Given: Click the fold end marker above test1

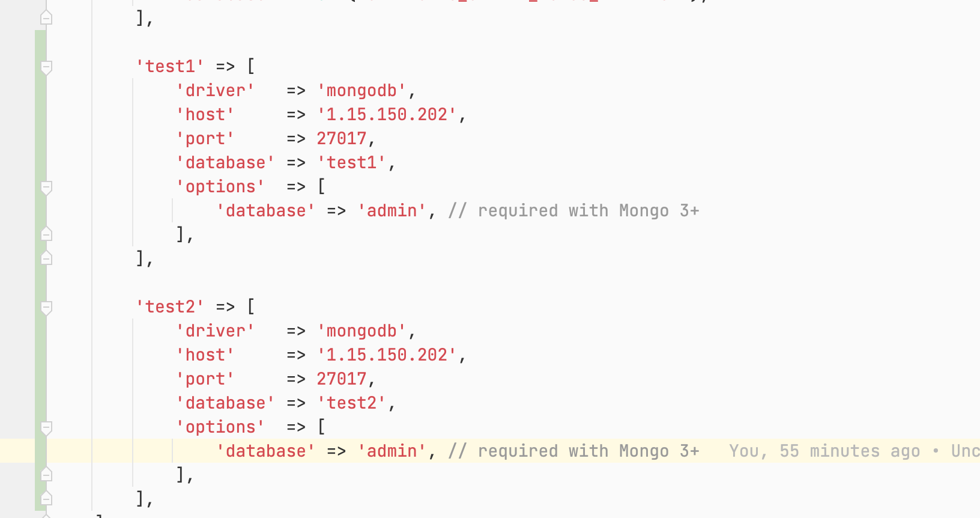Looking at the screenshot, I should pyautogui.click(x=46, y=18).
